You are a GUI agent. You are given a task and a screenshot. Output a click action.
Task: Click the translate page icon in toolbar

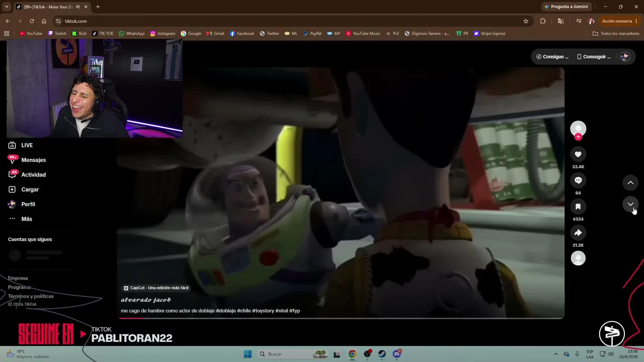pos(560,21)
